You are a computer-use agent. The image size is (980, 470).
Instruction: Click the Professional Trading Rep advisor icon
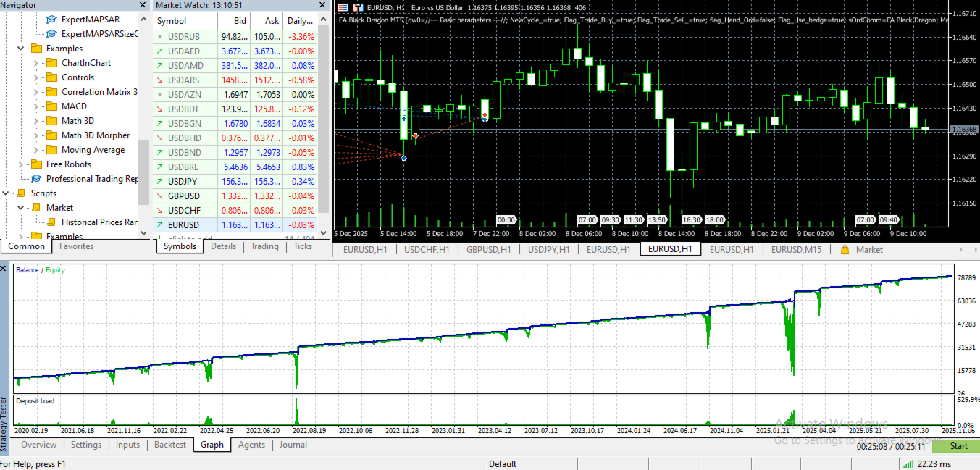[x=36, y=179]
